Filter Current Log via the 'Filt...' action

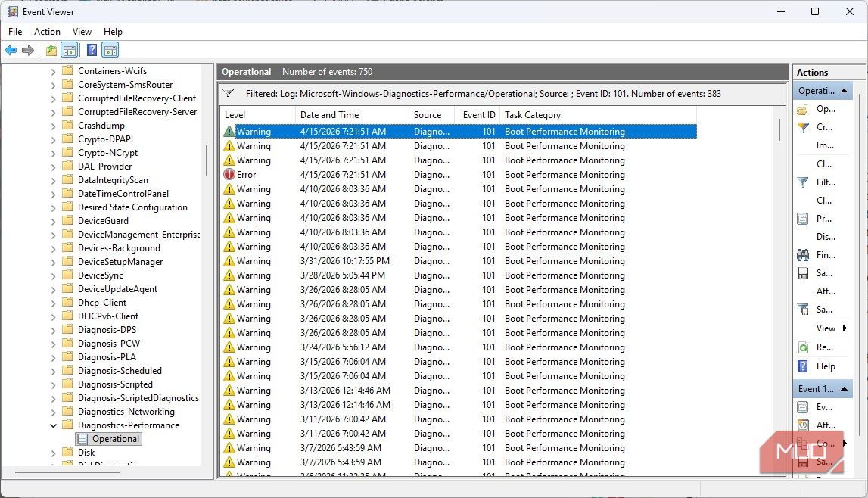click(x=802, y=182)
